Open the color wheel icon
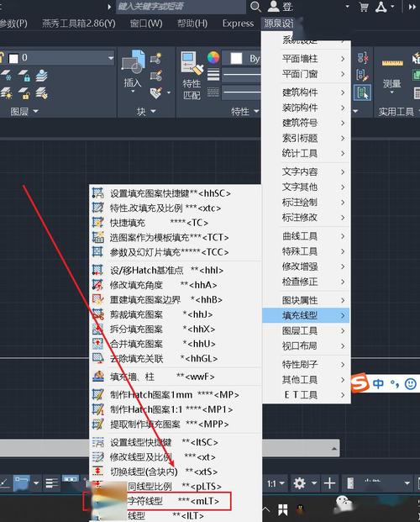 (213, 58)
